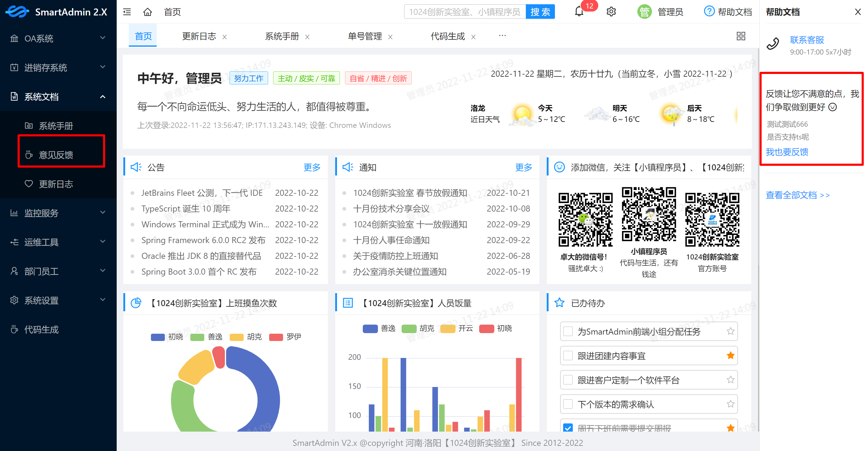Viewport: 868px width, 451px height.
Task: Toggle 善逸 blue legend swatch in bar chart
Action: point(370,328)
